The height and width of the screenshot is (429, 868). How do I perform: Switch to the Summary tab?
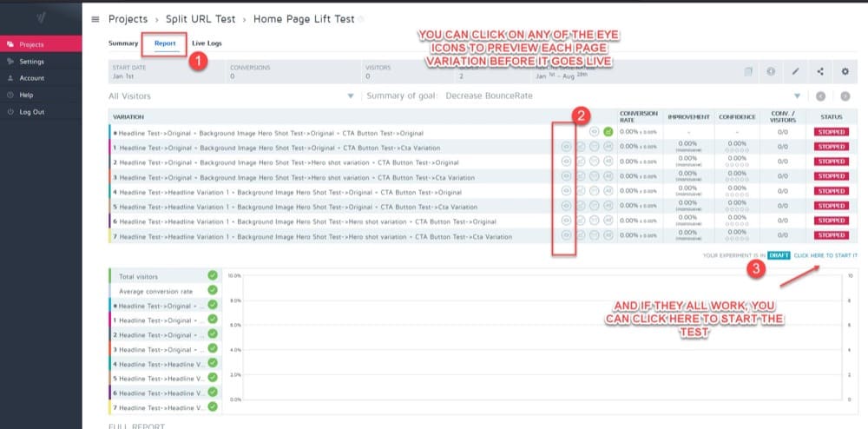tap(123, 43)
